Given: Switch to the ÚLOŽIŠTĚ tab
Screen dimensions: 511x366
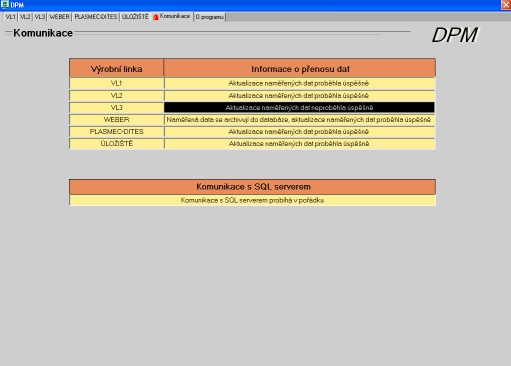Looking at the screenshot, I should click(x=135, y=17).
